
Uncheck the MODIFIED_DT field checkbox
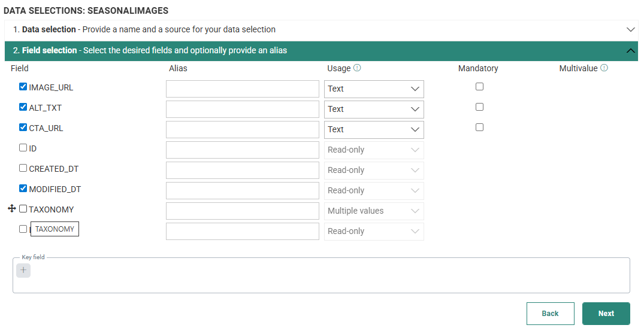click(23, 189)
